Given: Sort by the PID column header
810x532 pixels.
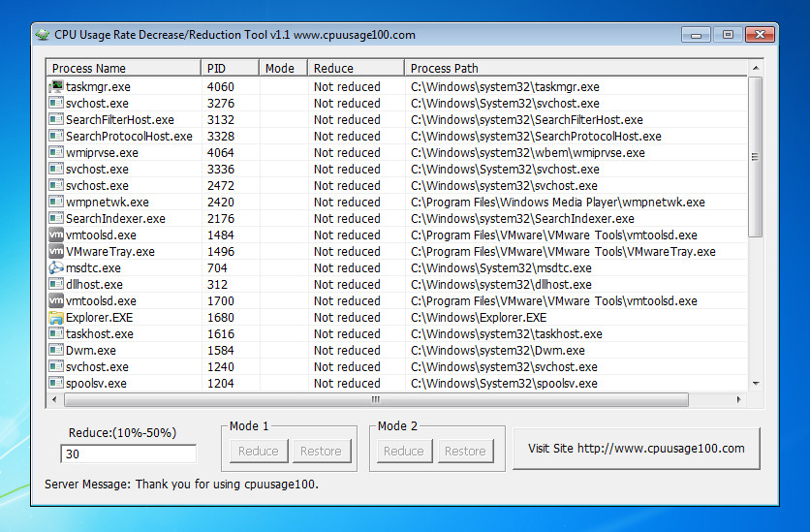Looking at the screenshot, I should (230, 68).
